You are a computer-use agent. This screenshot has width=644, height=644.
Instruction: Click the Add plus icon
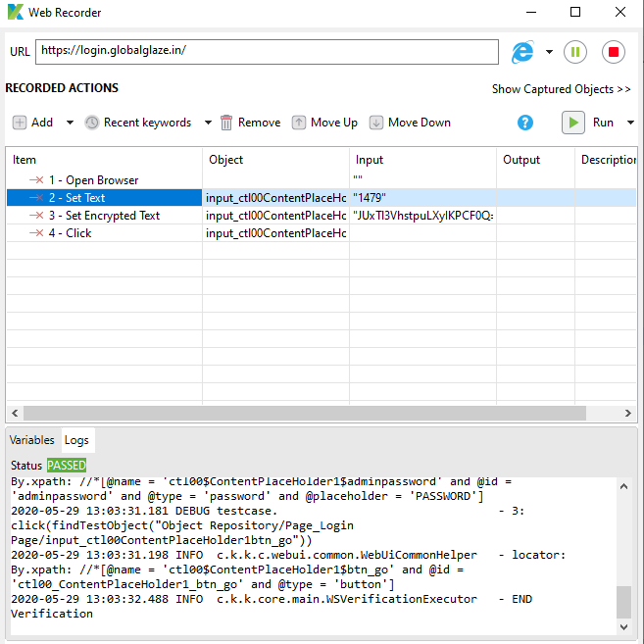click(x=20, y=123)
